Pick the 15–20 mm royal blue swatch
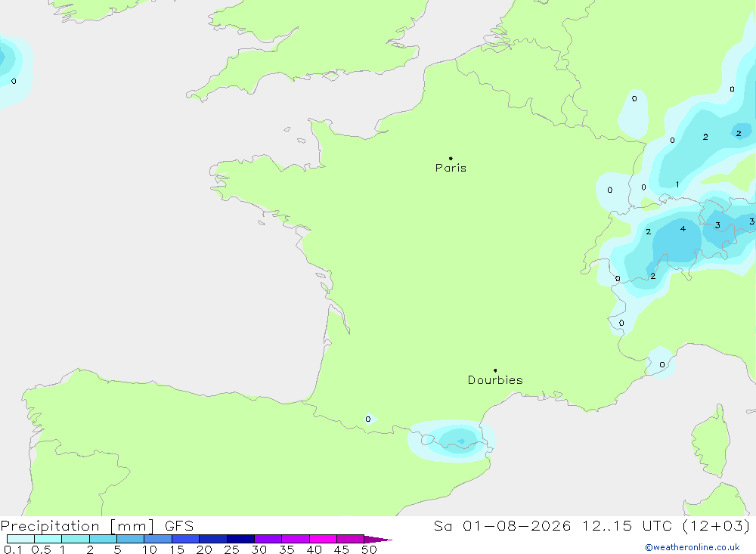Image resolution: width=756 pixels, height=554 pixels. 186,539
